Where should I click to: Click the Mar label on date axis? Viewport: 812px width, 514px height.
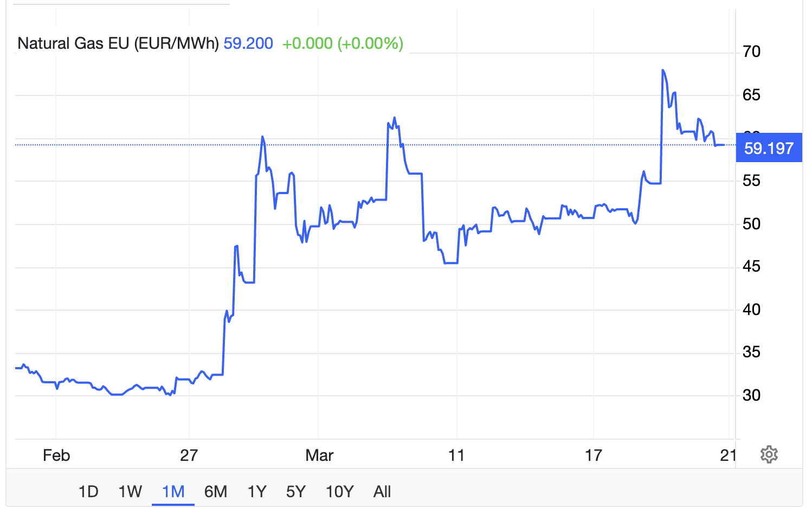point(319,455)
